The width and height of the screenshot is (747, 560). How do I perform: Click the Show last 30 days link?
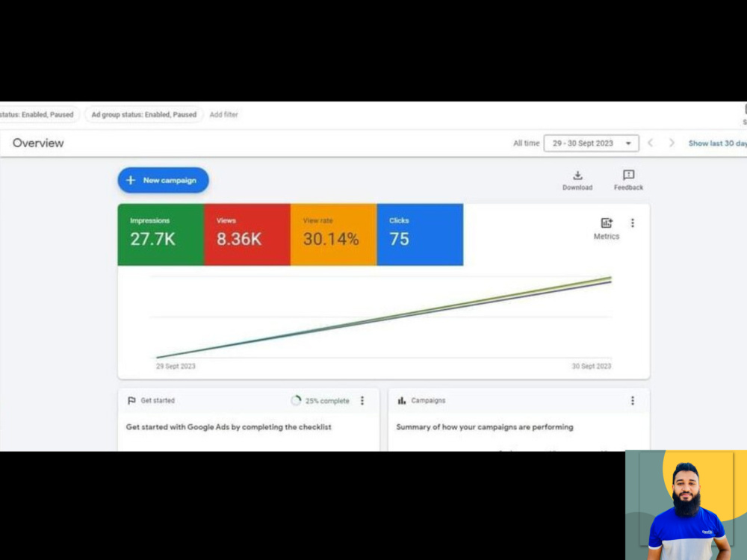[717, 143]
